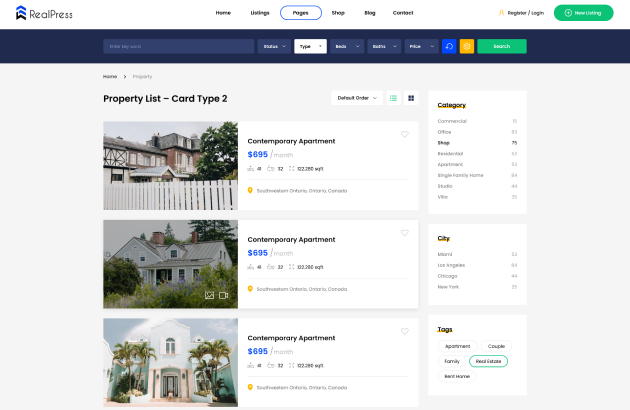
Task: Select the Real Estate tag
Action: 488,361
